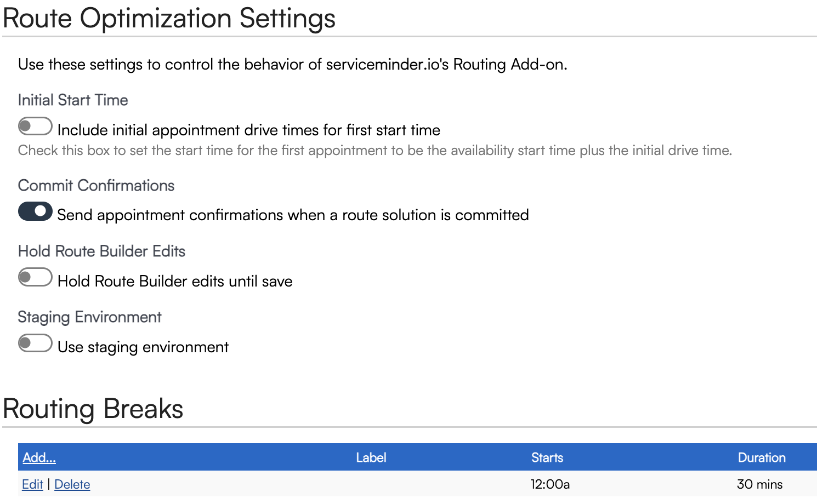Viewport: 817px width, 504px height.
Task: Toggle the Hold Route Builder edits switch
Action: click(x=35, y=277)
